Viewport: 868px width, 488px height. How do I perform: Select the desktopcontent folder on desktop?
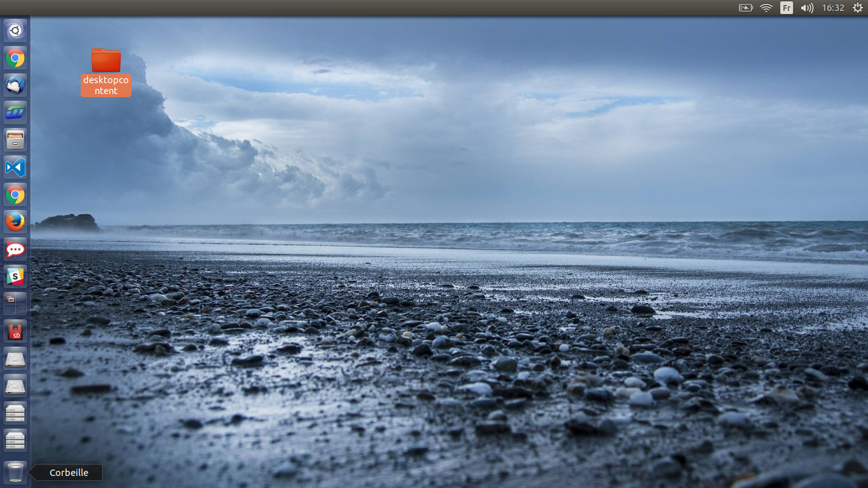(106, 72)
